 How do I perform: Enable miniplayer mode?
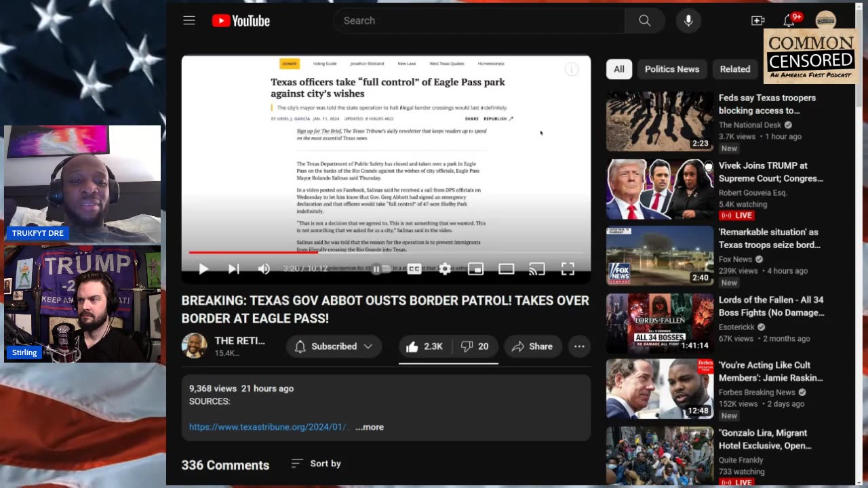pyautogui.click(x=476, y=269)
